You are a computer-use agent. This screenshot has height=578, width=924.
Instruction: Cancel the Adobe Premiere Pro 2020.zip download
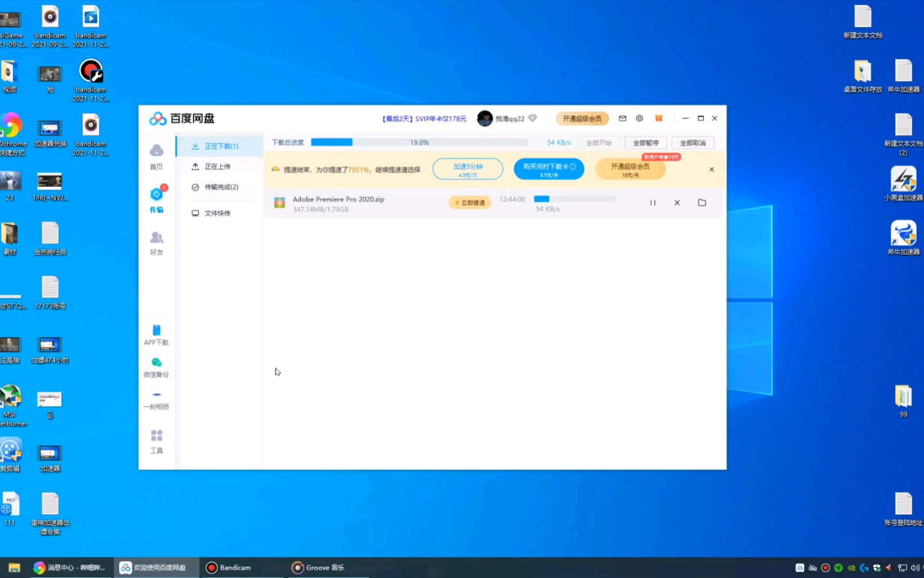pos(677,203)
